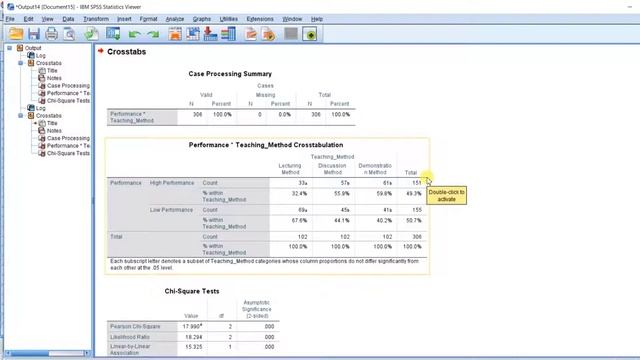Viewport: 640px width, 360px height.
Task: Click the red arrow marker beside Crosstabs heading
Action: [x=100, y=51]
